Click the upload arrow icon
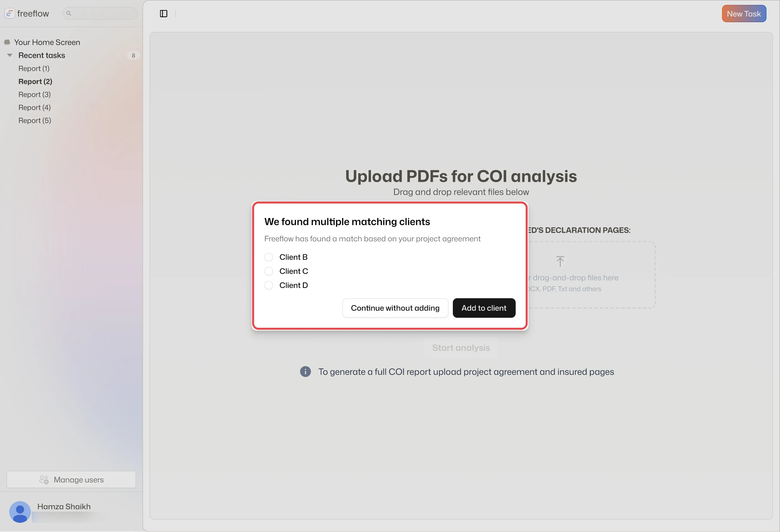Viewport: 780px width, 532px height. pos(560,261)
